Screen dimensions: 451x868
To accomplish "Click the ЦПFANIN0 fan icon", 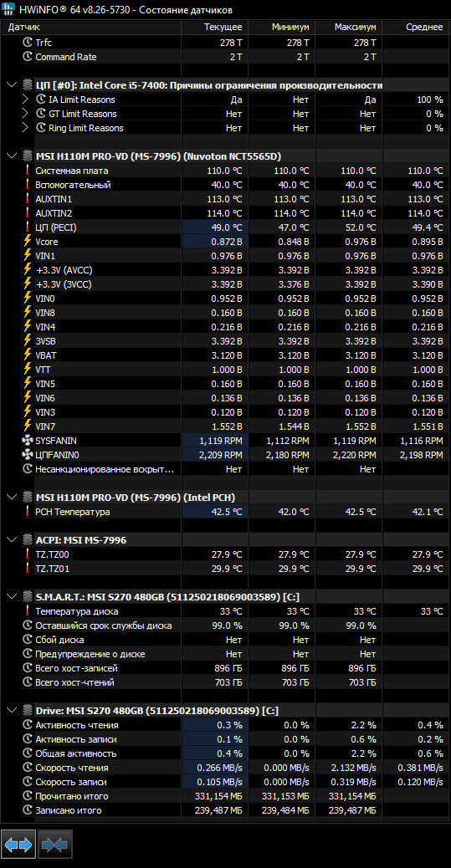I will click(27, 455).
